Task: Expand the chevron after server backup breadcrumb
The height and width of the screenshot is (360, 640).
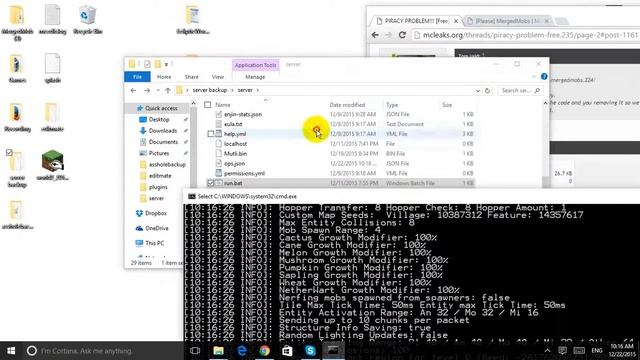Action: coord(232,90)
